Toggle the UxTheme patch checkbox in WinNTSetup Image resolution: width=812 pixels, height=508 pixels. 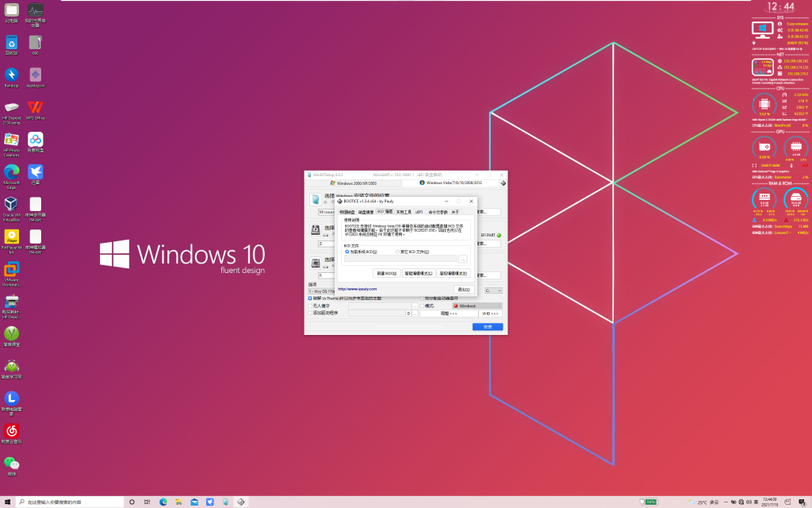[x=310, y=298]
